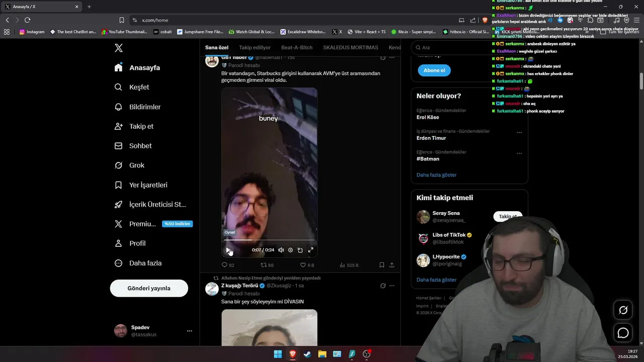
Task: Seek on the video progress bar
Action: pyautogui.click(x=269, y=240)
